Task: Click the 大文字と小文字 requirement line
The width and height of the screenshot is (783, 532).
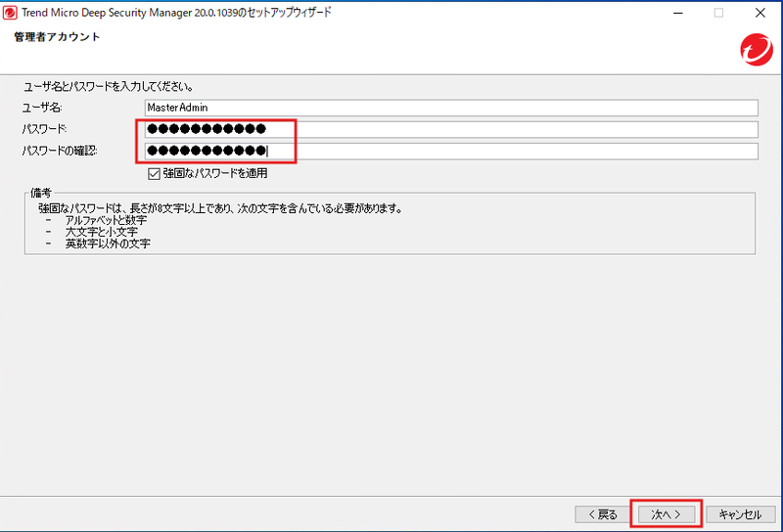Action: [102, 232]
